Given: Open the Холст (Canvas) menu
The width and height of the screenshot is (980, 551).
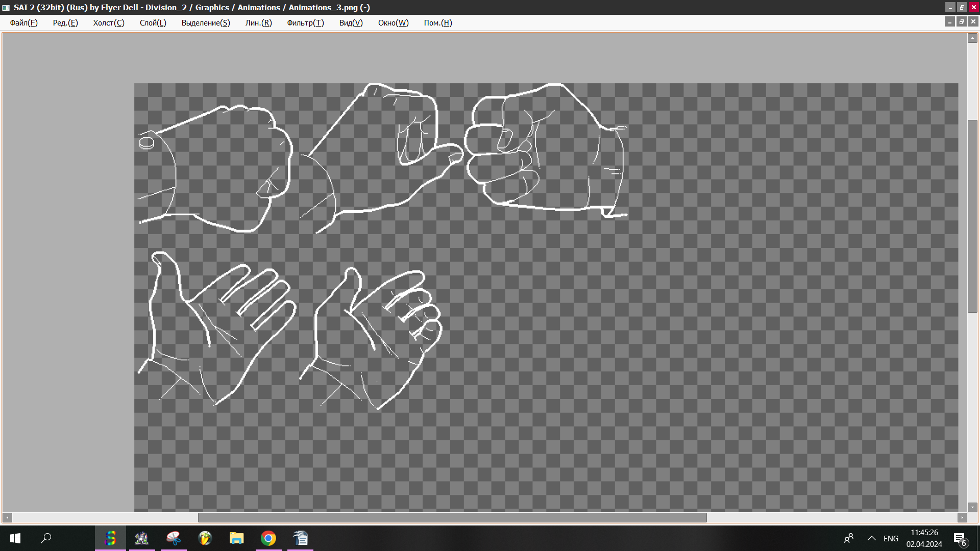Looking at the screenshot, I should click(x=108, y=23).
